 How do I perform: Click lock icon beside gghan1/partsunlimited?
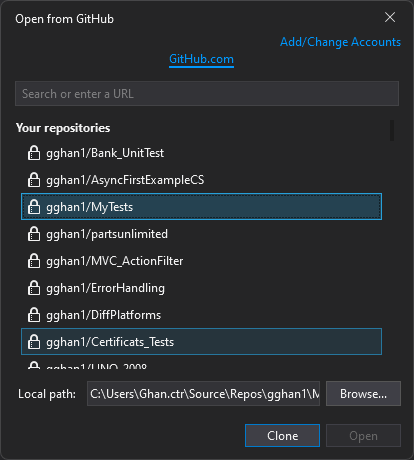34,234
